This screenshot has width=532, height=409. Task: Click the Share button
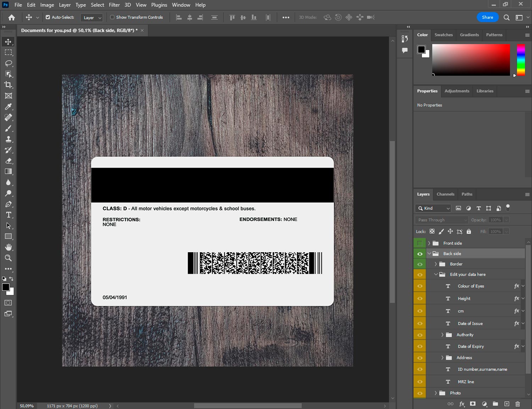pos(487,17)
